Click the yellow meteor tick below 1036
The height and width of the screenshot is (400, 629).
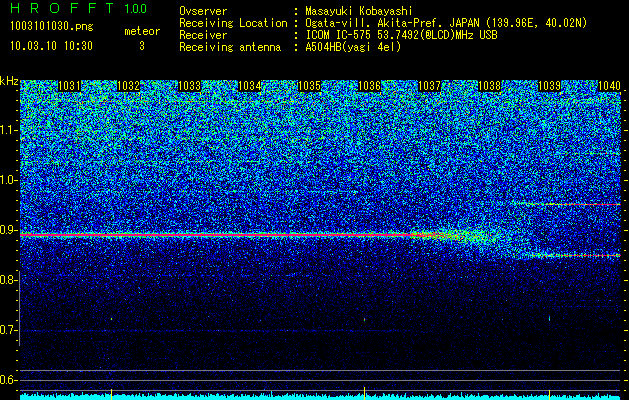pos(364,392)
